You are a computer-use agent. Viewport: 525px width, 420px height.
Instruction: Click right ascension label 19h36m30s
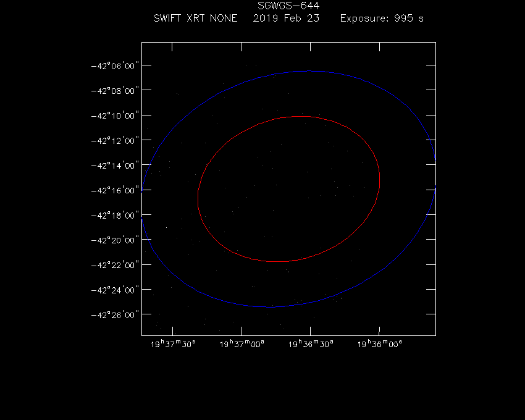pos(311,344)
